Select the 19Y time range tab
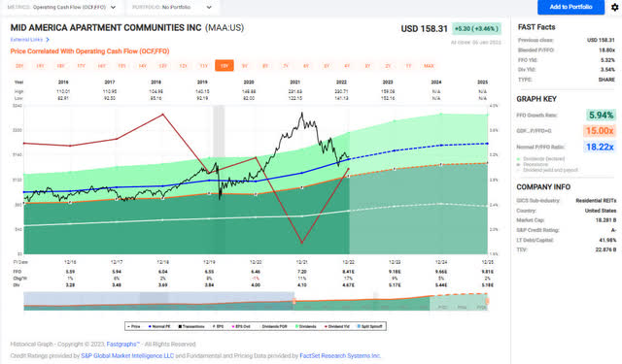Screen dimensions: 622x364 [x=40, y=66]
